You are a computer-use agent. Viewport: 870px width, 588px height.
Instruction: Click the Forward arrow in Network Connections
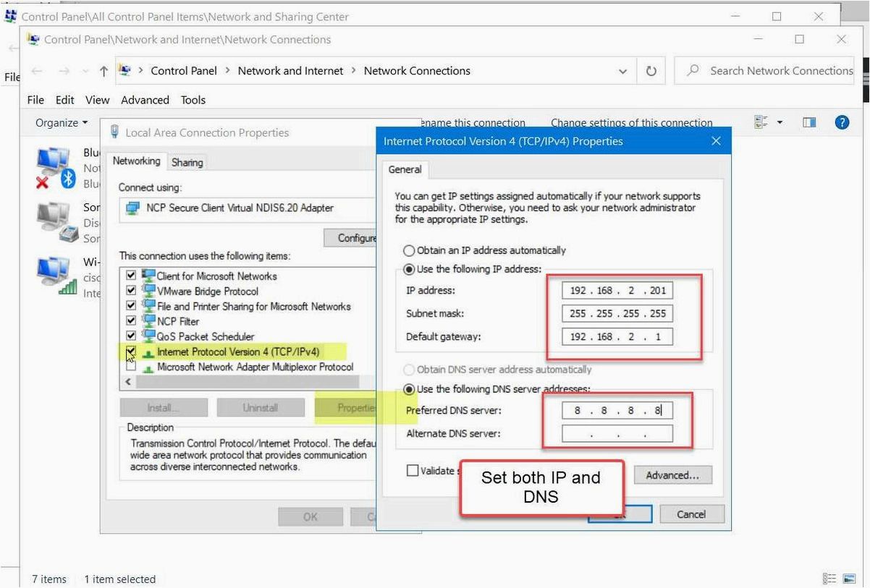[63, 71]
